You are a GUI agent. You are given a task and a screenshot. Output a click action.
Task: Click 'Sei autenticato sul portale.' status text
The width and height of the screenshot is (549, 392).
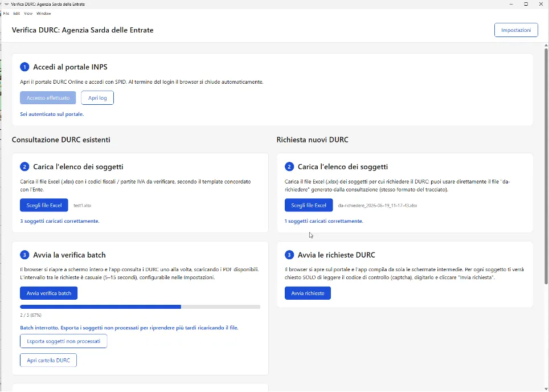pyautogui.click(x=52, y=114)
